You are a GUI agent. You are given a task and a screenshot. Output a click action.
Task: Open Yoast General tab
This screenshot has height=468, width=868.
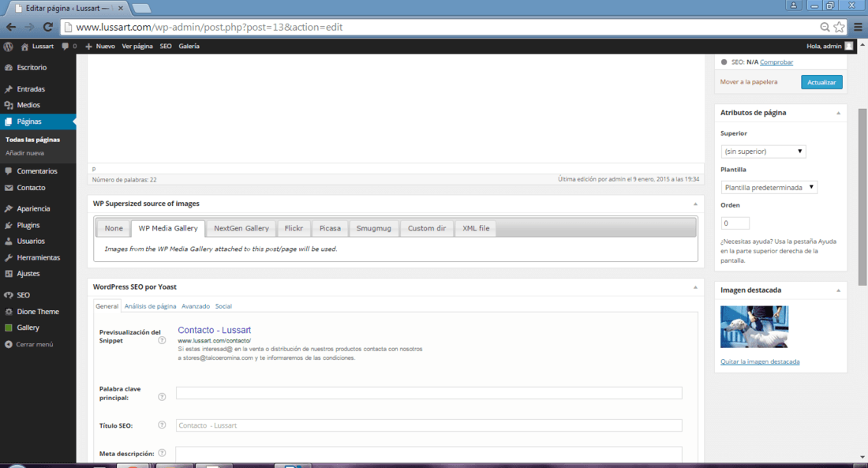107,306
